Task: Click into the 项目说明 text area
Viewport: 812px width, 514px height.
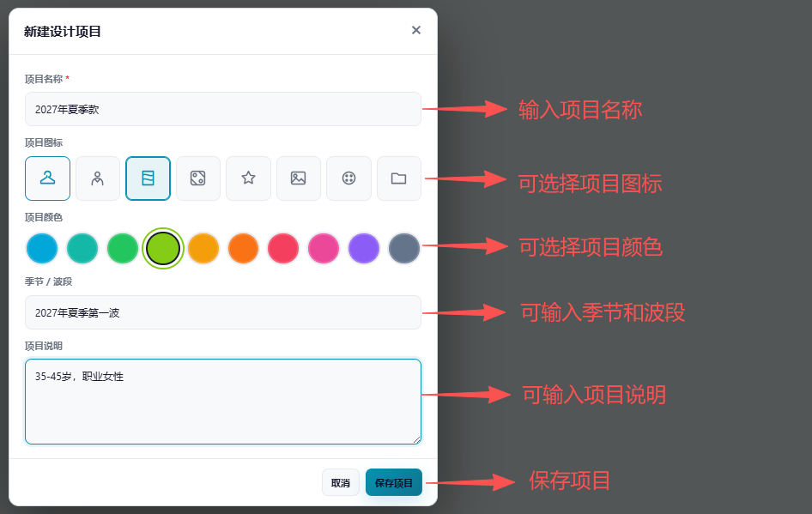Action: click(x=223, y=402)
